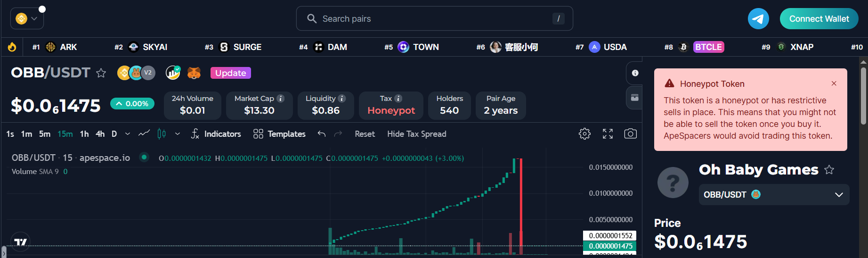Select trending token USDA

coord(608,47)
